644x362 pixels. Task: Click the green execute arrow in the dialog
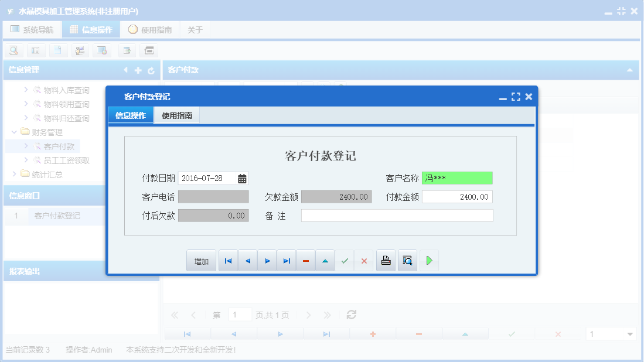pyautogui.click(x=428, y=260)
